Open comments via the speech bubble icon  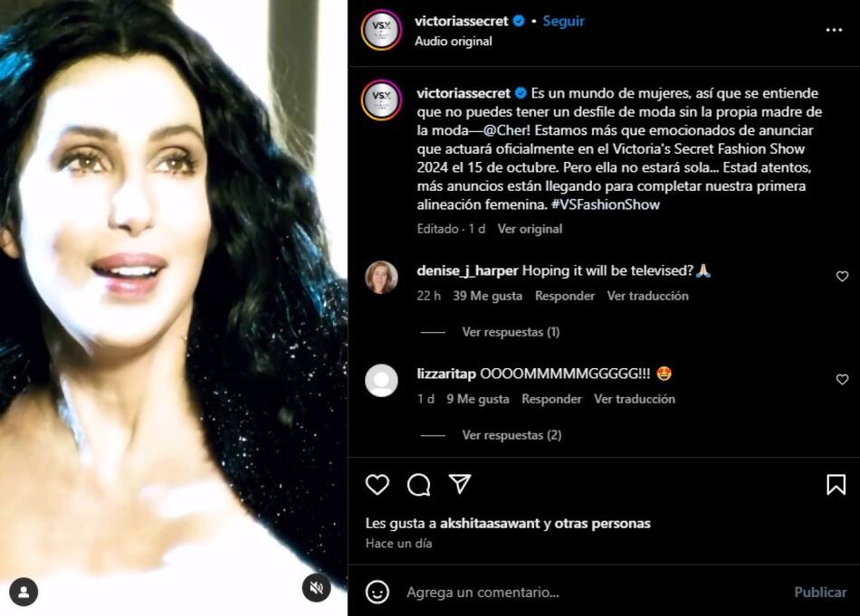418,485
